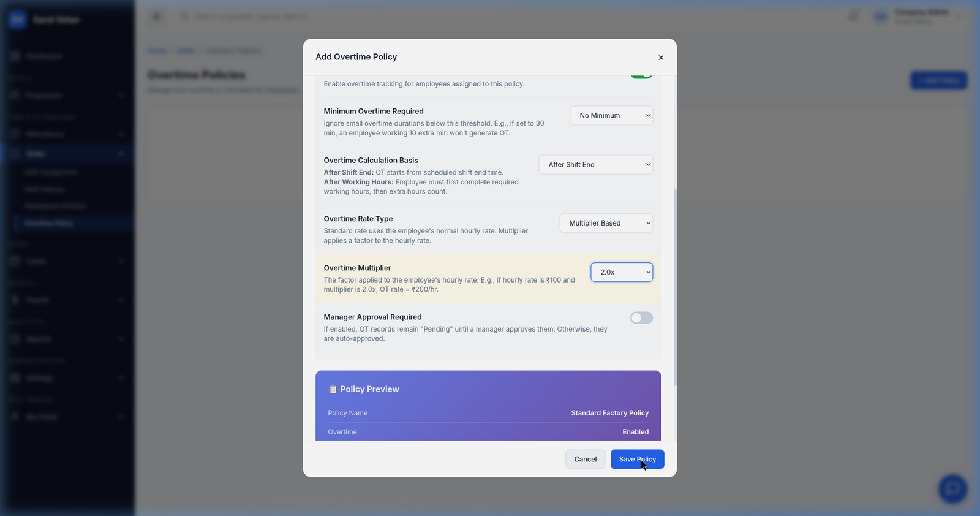
Task: Open the Overtime Calculation Basis dropdown
Action: 595,164
